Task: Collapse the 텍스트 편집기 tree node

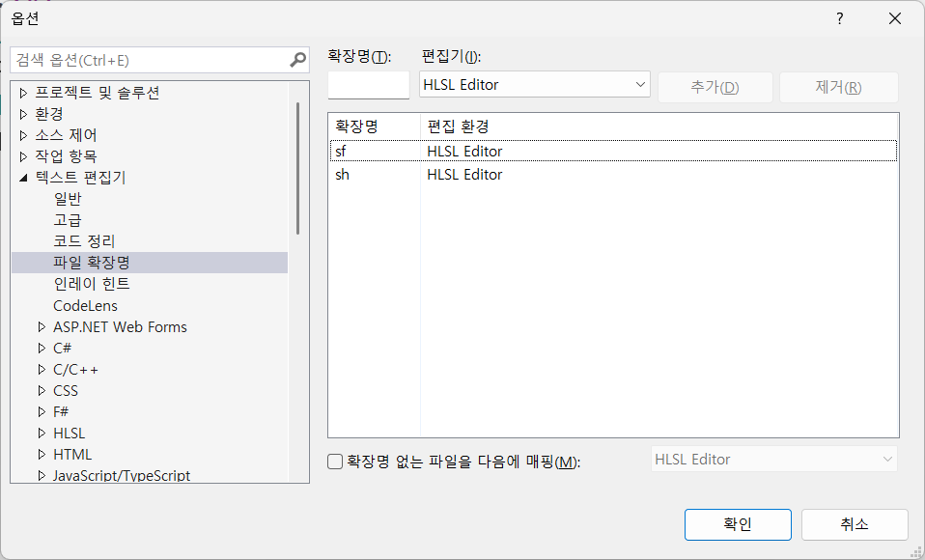Action: pos(24,178)
